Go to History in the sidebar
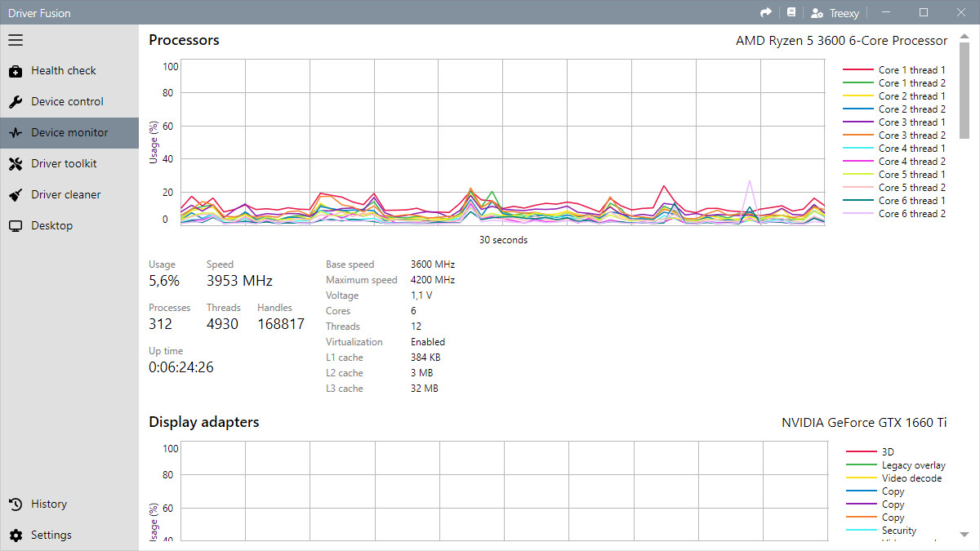The image size is (980, 551). (69, 504)
